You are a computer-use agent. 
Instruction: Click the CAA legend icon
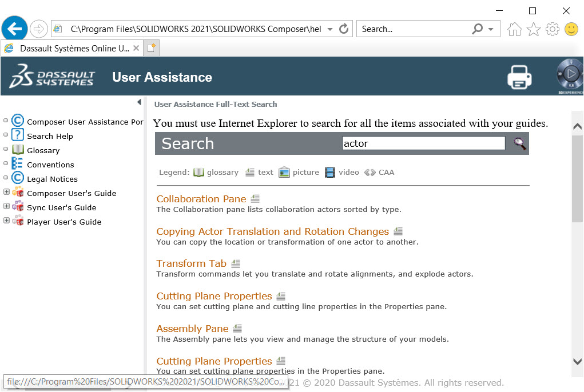pos(370,172)
